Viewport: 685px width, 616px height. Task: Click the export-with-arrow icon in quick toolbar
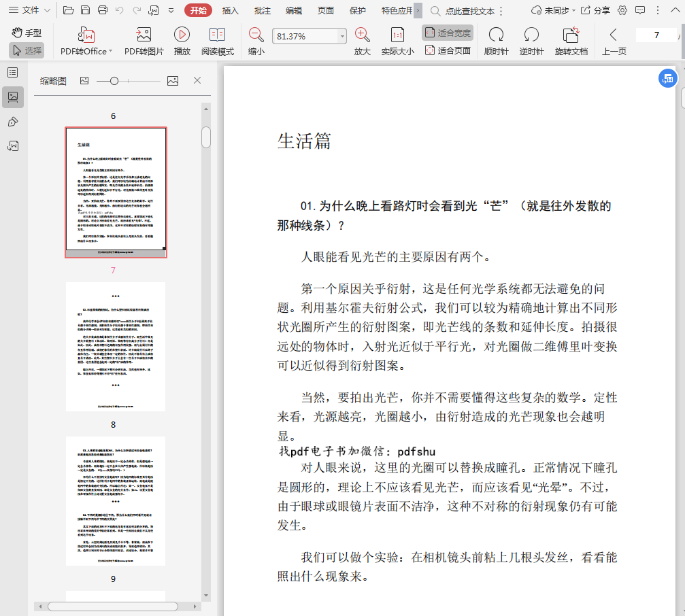pyautogui.click(x=154, y=10)
